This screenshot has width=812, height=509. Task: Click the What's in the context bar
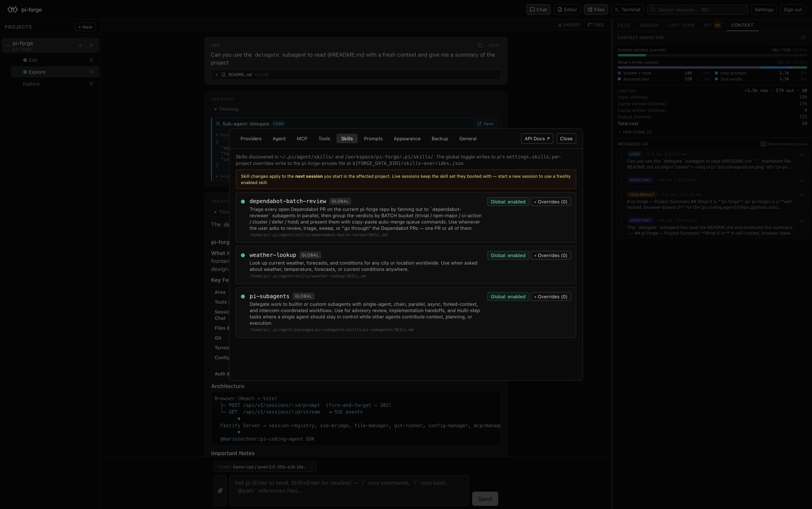pyautogui.click(x=712, y=68)
